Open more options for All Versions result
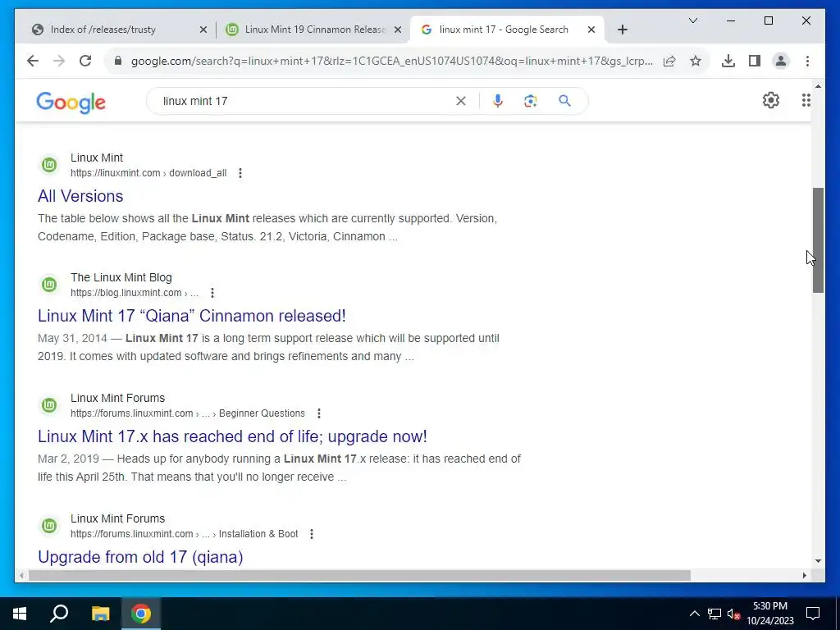This screenshot has height=630, width=840. coord(240,173)
